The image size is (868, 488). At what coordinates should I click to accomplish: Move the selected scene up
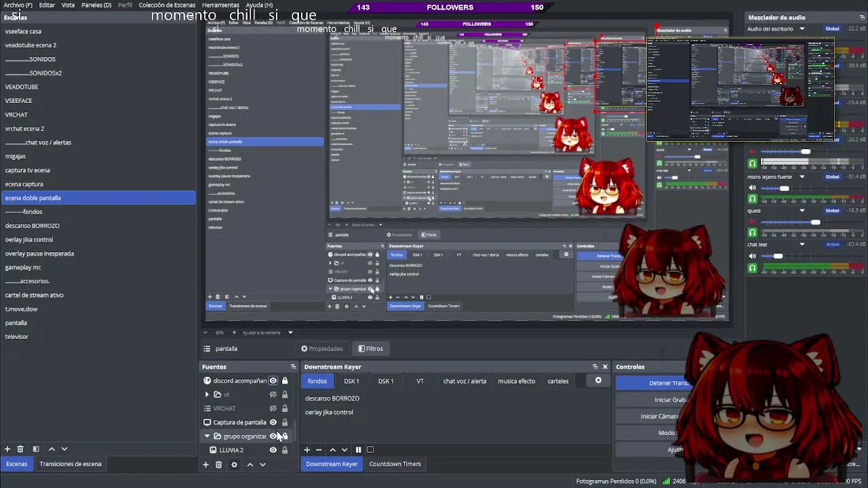[x=52, y=449]
